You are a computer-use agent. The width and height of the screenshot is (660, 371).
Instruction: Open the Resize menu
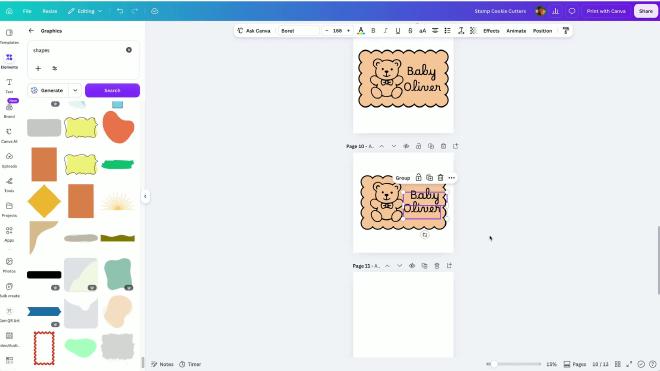[50, 11]
